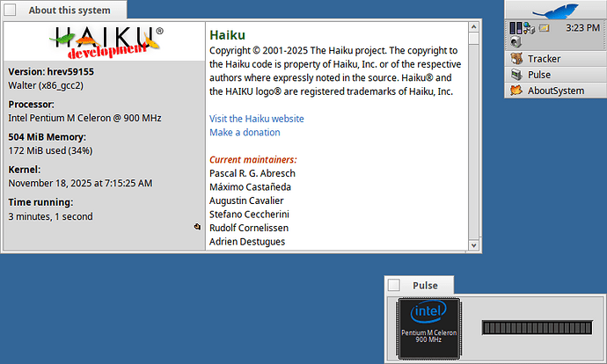Follow the "Make a donation" link
Screen dimensions: 607x364
pos(245,132)
